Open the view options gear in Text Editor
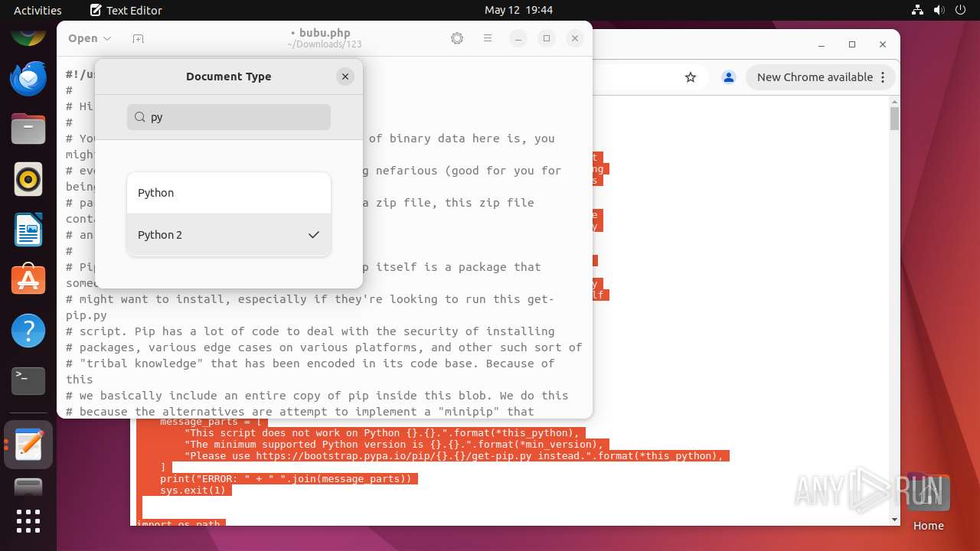 [x=457, y=38]
